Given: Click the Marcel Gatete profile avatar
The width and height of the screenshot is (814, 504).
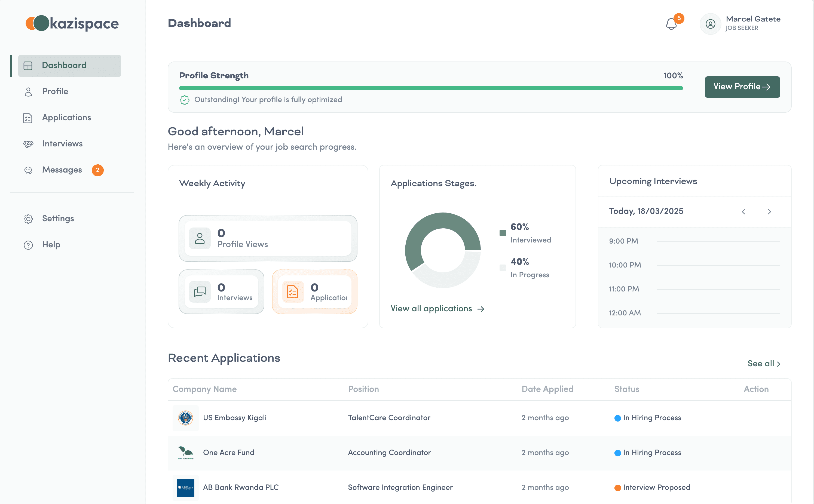Looking at the screenshot, I should pyautogui.click(x=711, y=24).
